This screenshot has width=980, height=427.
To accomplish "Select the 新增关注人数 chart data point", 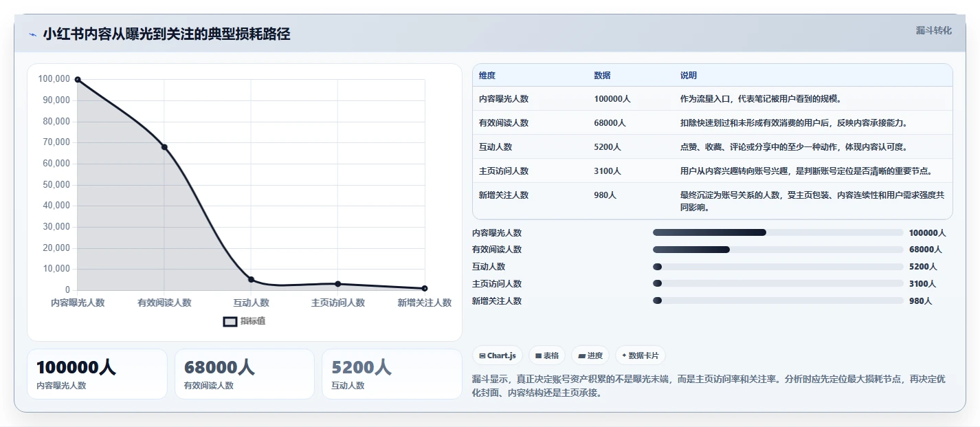I will (425, 288).
